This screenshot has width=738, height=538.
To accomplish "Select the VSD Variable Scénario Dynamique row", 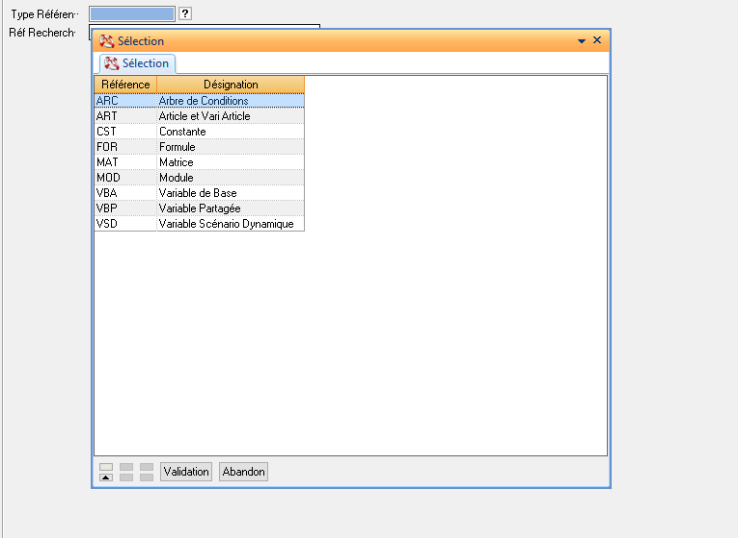I will 200,224.
